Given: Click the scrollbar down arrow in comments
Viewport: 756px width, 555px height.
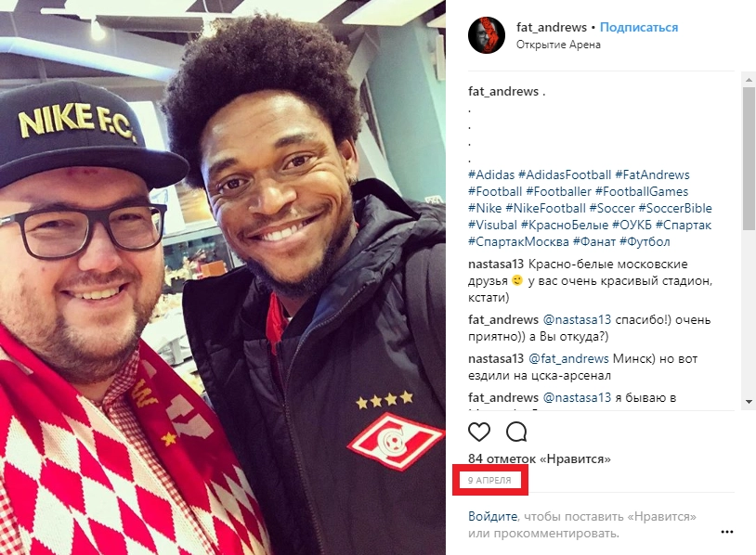Looking at the screenshot, I should coord(749,401).
